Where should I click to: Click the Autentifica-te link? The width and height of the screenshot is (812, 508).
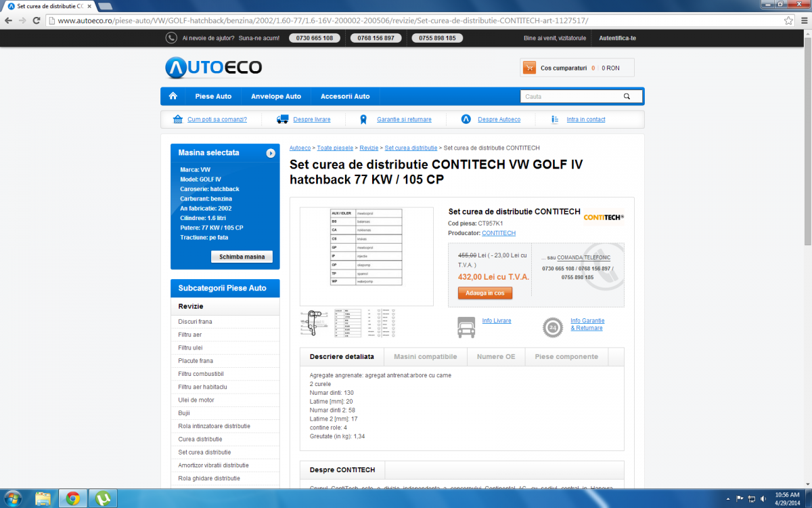(x=617, y=38)
